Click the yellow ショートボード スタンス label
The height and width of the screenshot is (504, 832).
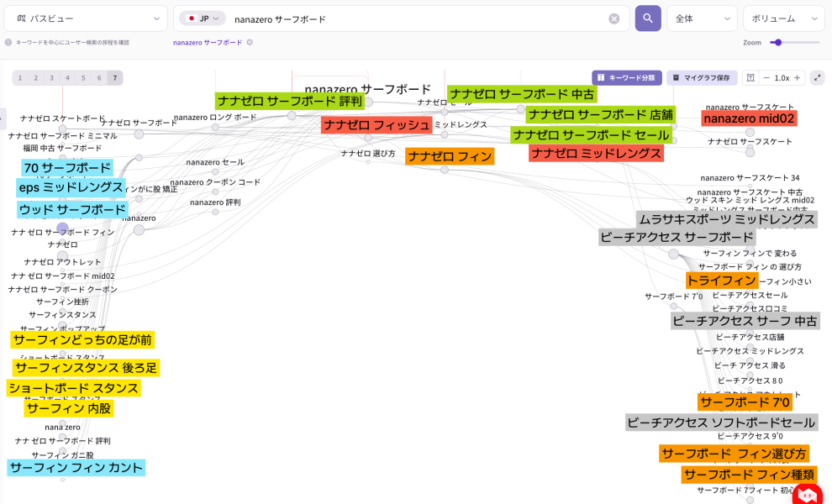coord(74,388)
